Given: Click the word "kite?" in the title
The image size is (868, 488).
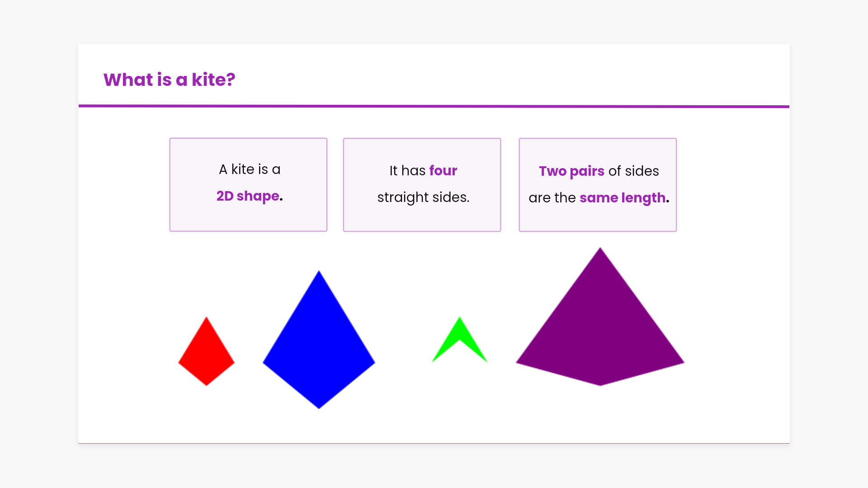Looking at the screenshot, I should 213,80.
